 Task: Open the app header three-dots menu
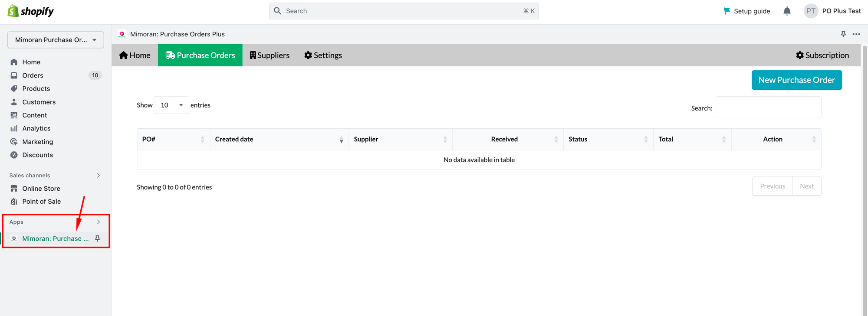(x=856, y=34)
